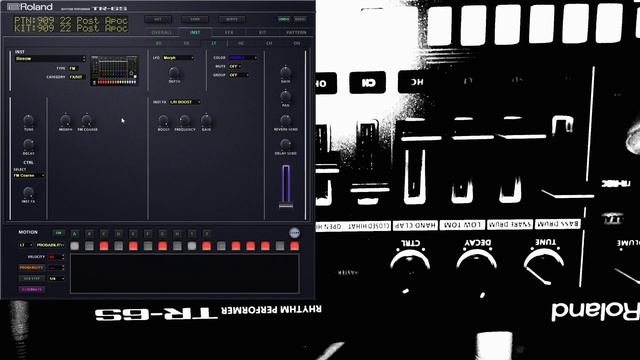The image size is (640, 360).
Task: Toggle sequencer step 16
Action: (295, 246)
